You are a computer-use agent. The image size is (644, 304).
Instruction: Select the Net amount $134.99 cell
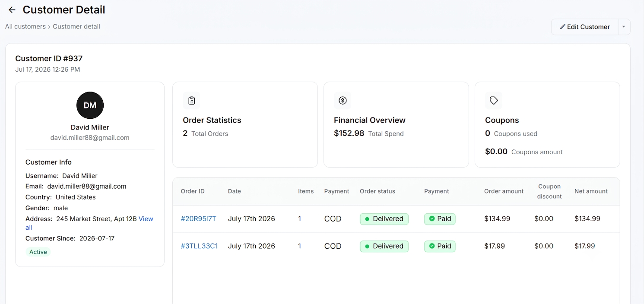tap(587, 218)
